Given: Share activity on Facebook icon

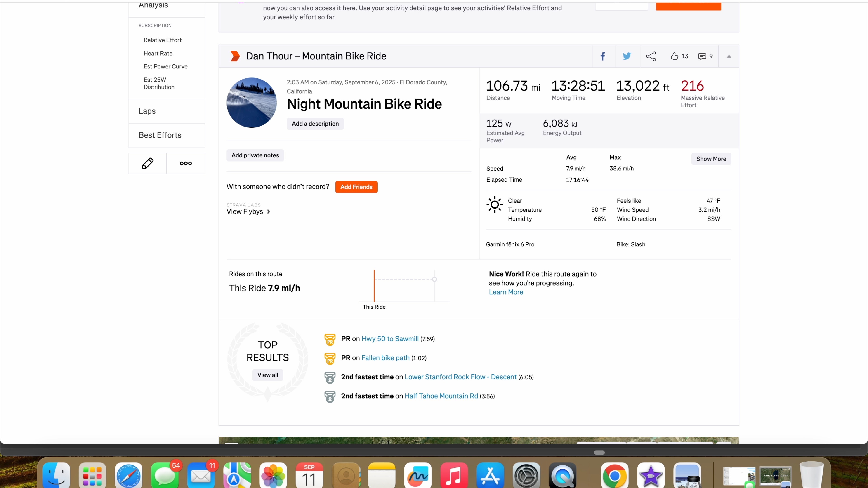Looking at the screenshot, I should click(603, 56).
